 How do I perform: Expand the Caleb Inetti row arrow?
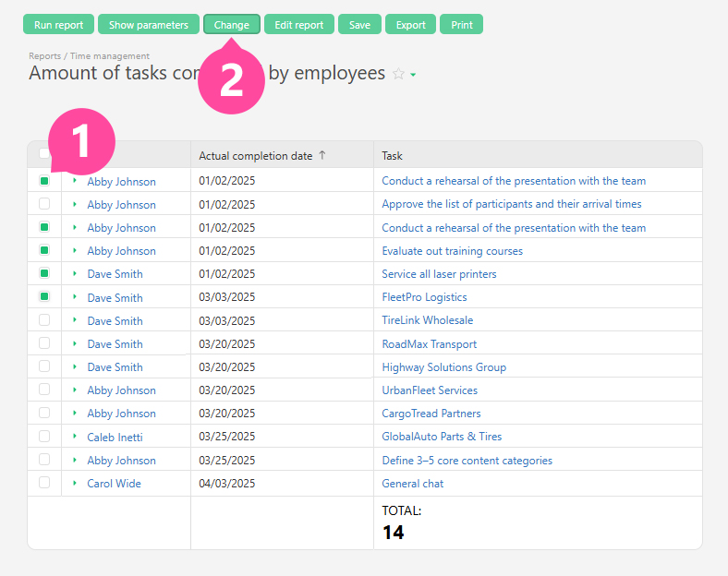(75, 437)
